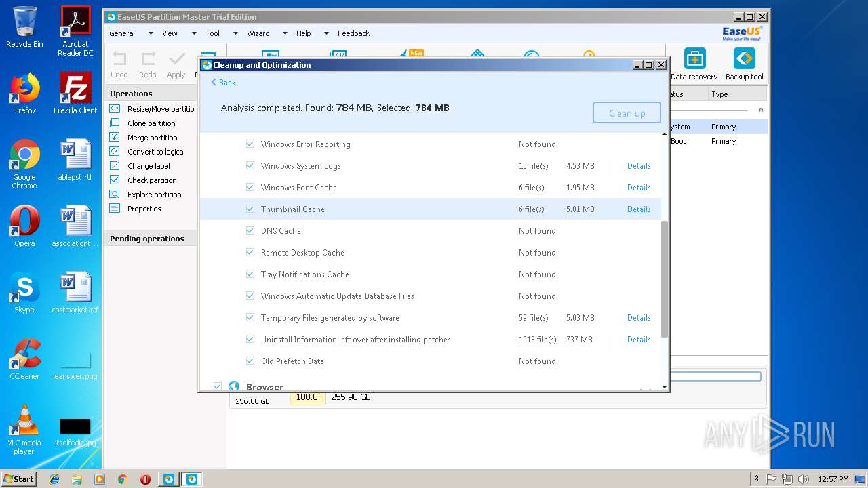Click Internet Explorer taskbar icon

[54, 479]
